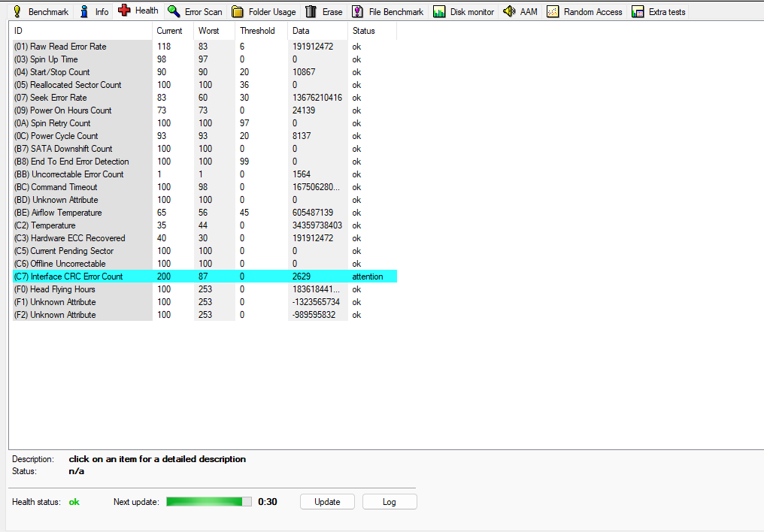
Task: Select Uncorrectable Error Count row
Action: tap(205, 174)
